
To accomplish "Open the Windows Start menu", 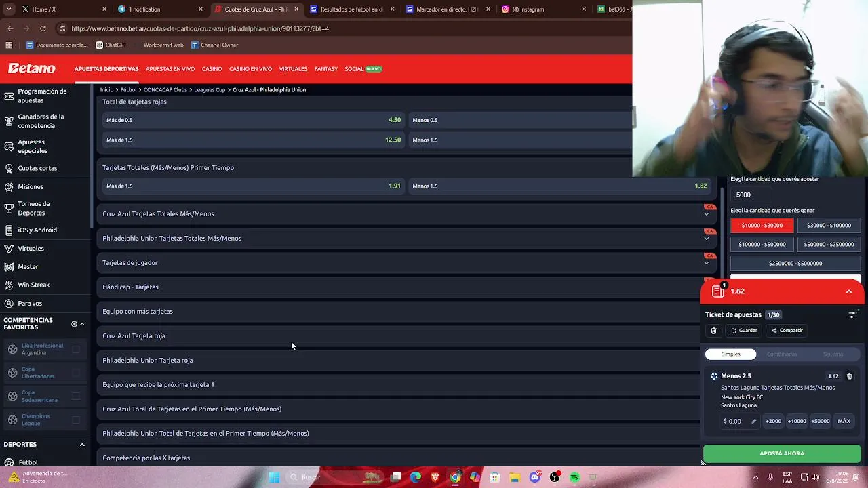I will click(274, 477).
